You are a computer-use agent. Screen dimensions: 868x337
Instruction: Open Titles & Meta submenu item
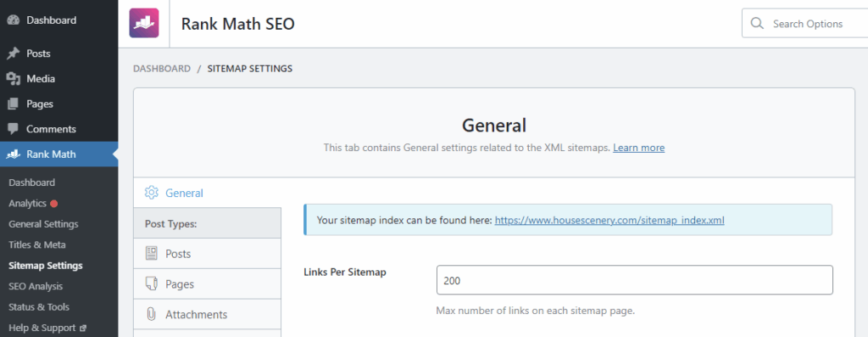coord(37,244)
